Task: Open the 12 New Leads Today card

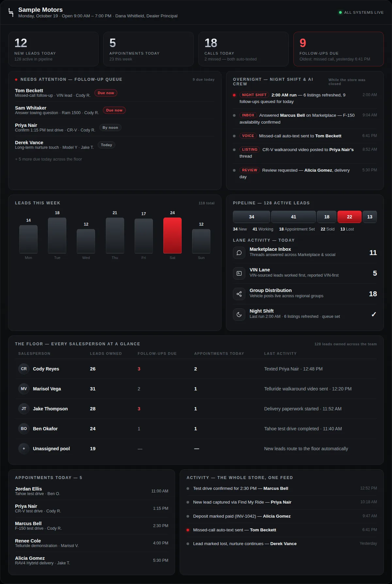Action: pos(53,49)
